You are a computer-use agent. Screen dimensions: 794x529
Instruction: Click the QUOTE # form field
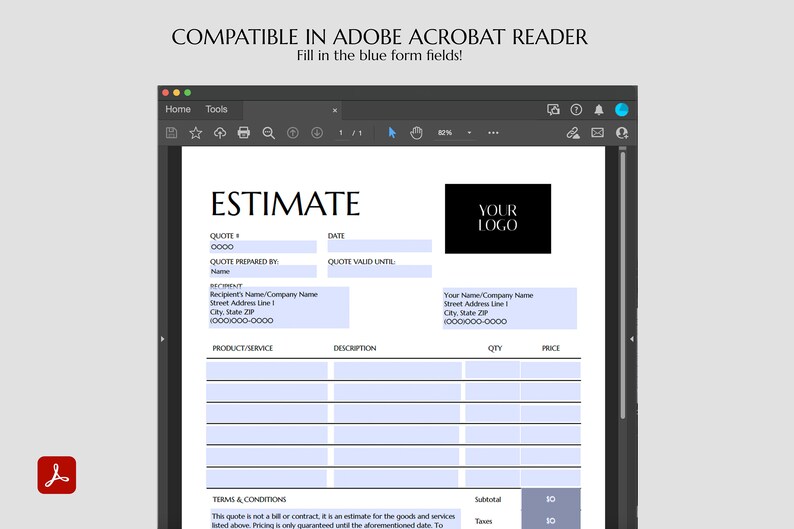[263, 247]
